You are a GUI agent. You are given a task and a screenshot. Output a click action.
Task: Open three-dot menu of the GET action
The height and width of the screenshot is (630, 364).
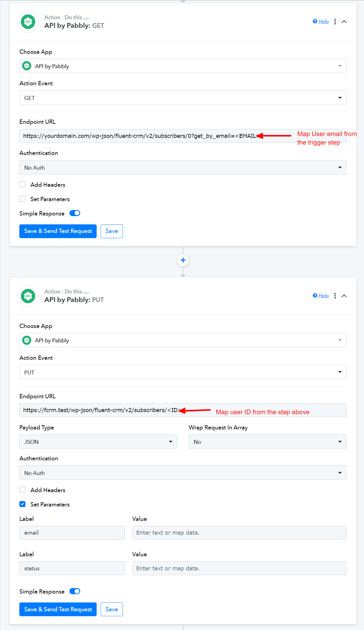pos(335,22)
